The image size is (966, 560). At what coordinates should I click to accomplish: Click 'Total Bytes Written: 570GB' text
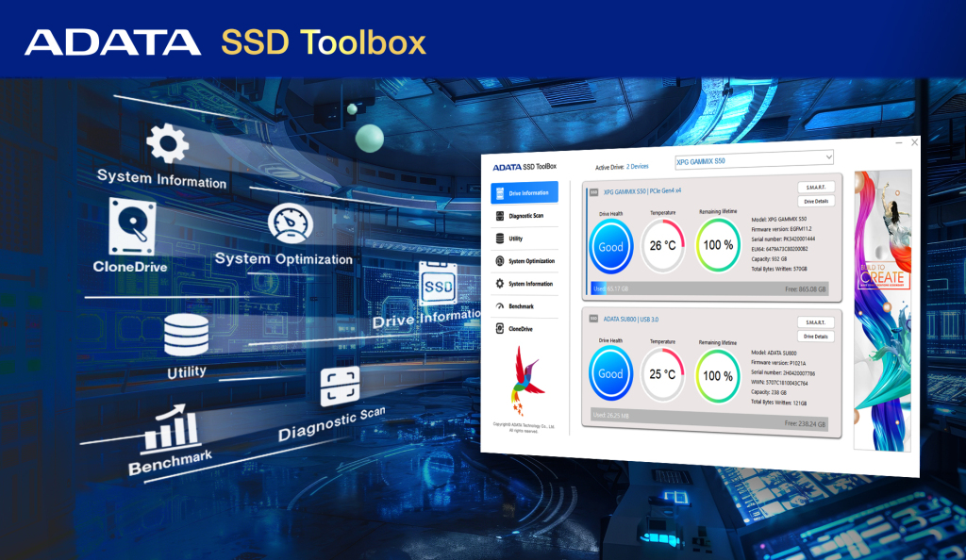coord(778,269)
